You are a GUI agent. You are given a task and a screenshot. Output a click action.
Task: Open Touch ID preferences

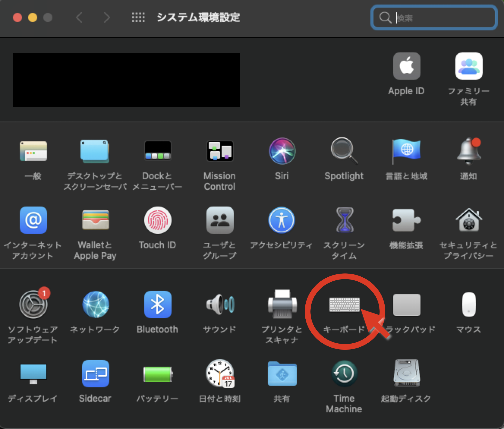tap(158, 220)
